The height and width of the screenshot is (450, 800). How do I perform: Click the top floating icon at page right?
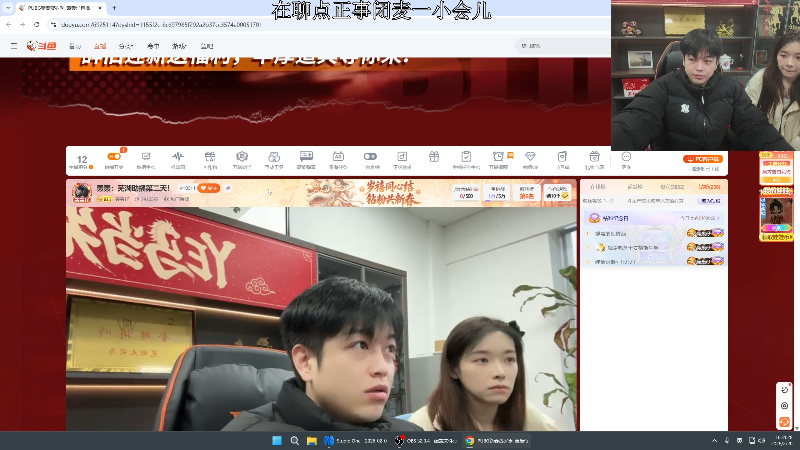(785, 390)
